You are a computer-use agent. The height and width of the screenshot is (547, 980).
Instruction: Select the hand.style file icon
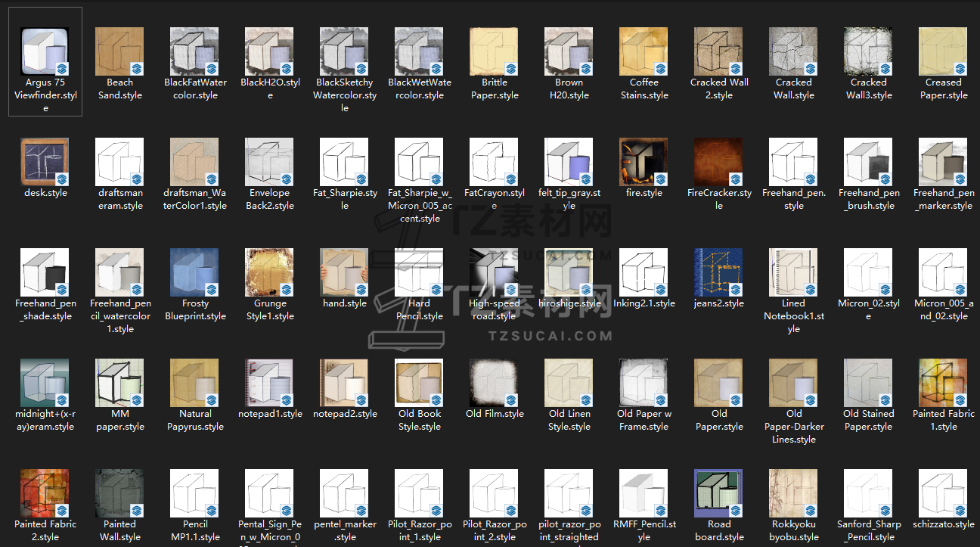coord(345,272)
